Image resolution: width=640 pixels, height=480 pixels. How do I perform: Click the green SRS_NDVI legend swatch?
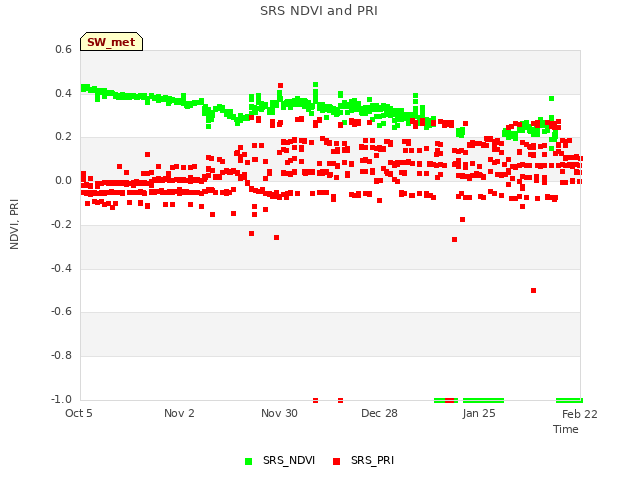(248, 461)
